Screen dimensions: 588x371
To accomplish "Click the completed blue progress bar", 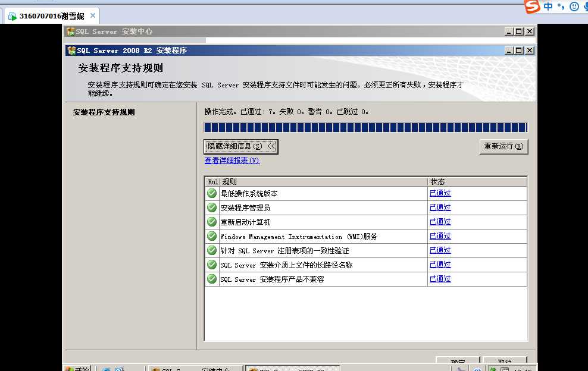I will 365,127.
